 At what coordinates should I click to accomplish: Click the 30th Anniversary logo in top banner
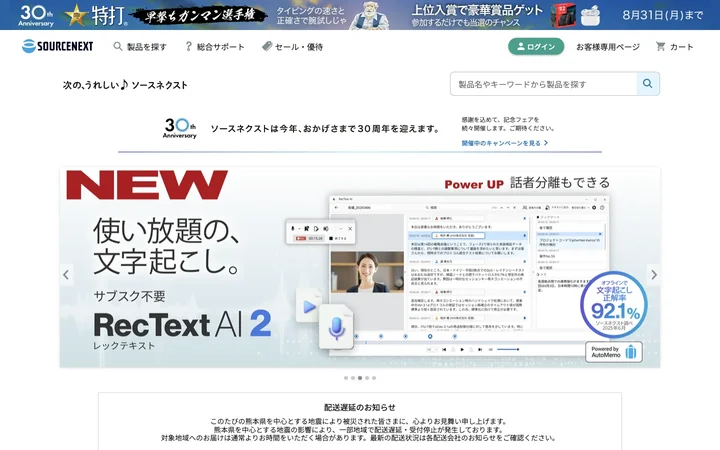click(x=36, y=15)
